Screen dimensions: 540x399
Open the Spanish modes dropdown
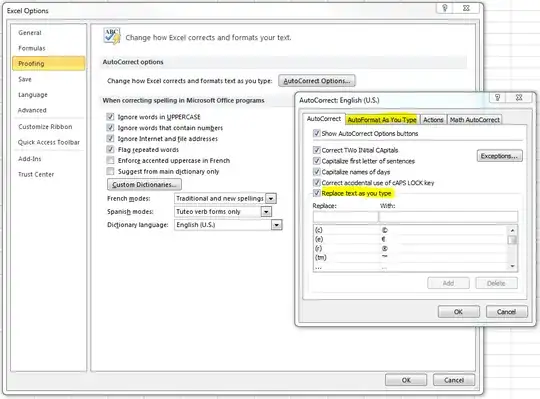pyautogui.click(x=266, y=211)
